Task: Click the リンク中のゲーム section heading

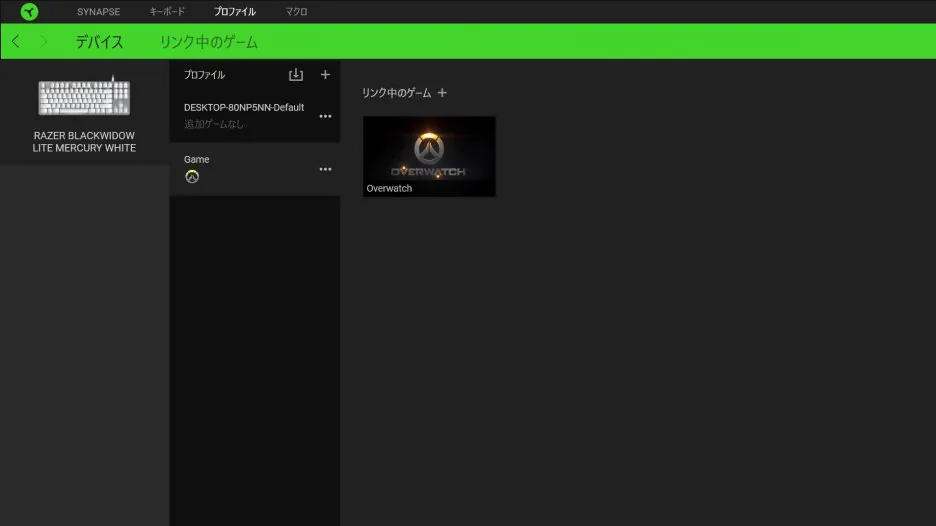Action: point(396,93)
